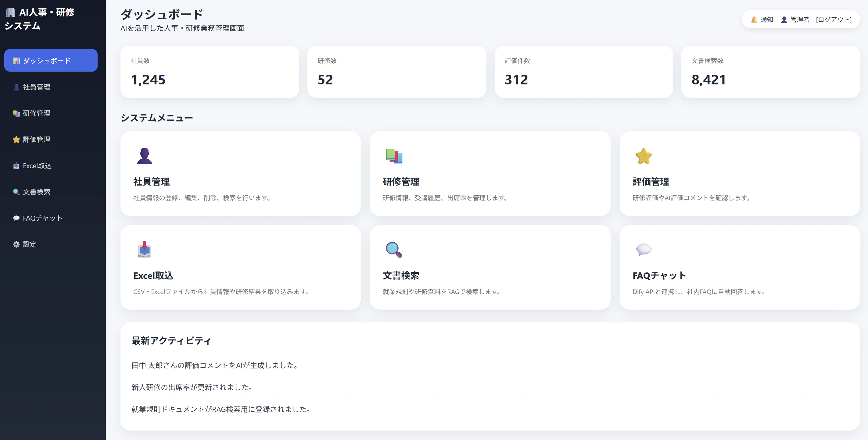This screenshot has height=440, width=868.
Task: Click the books icon beside sidebar 研修管理
Action: click(x=16, y=113)
